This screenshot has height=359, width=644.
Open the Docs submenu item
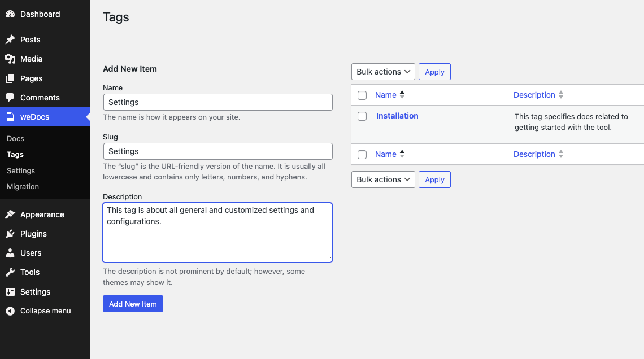[x=16, y=139]
